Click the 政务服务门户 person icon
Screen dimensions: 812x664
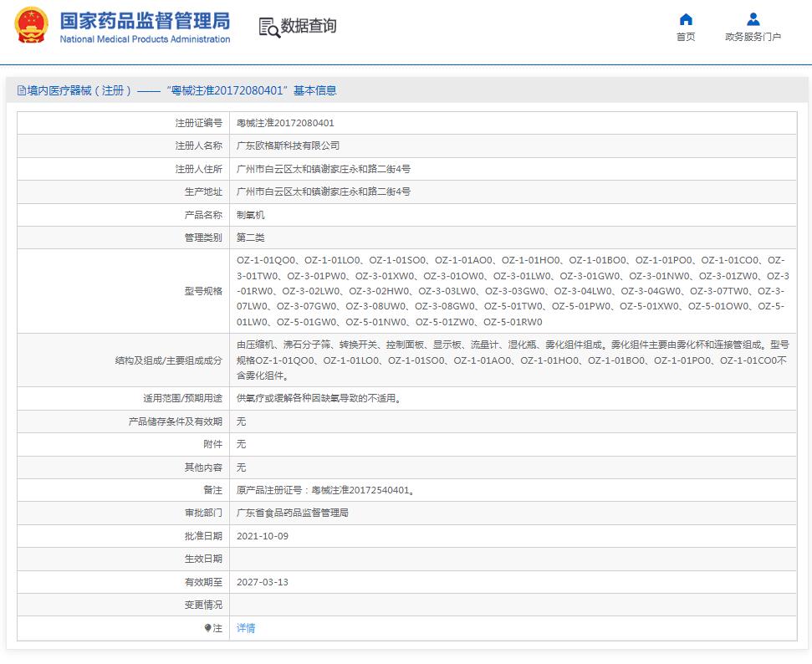753,19
